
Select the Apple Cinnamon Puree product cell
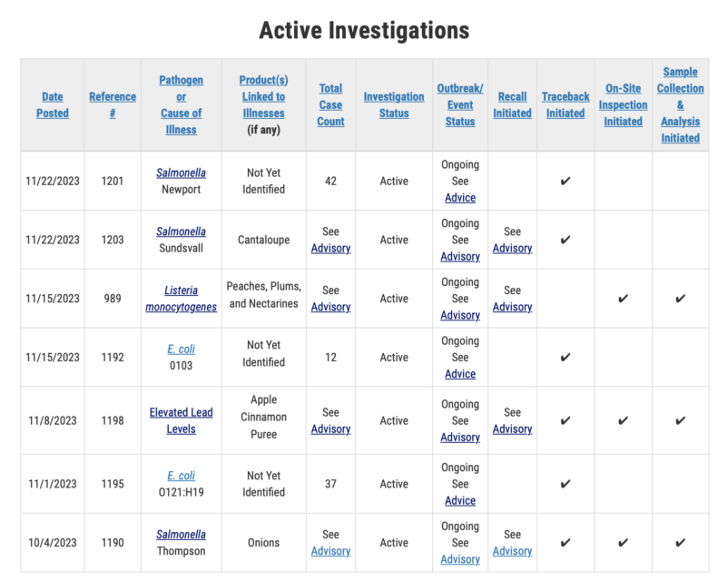264,421
